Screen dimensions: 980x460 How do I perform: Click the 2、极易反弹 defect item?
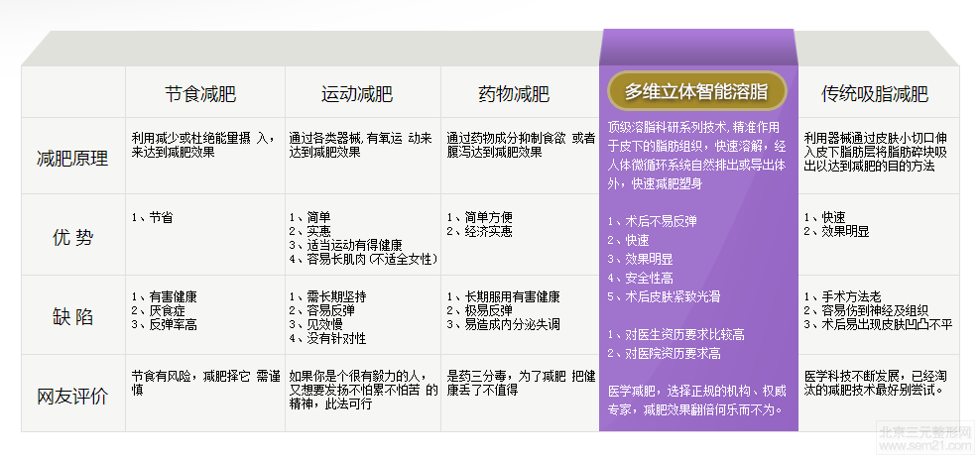pyautogui.click(x=479, y=310)
